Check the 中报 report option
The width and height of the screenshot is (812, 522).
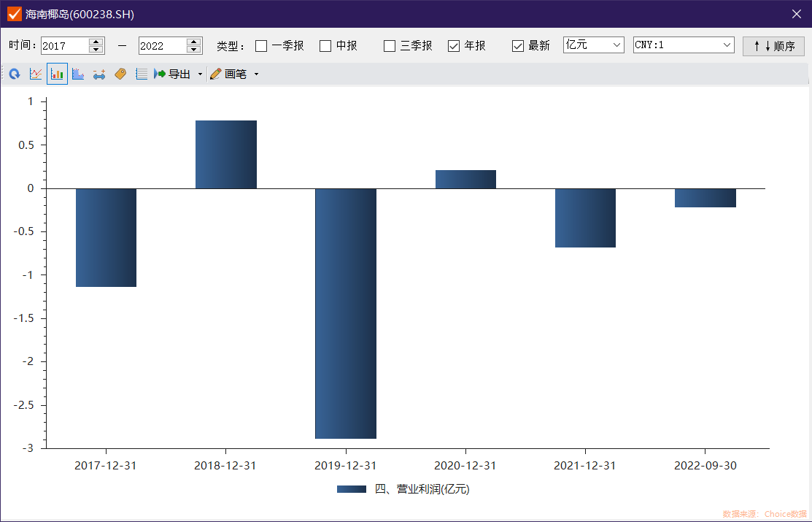coord(325,46)
